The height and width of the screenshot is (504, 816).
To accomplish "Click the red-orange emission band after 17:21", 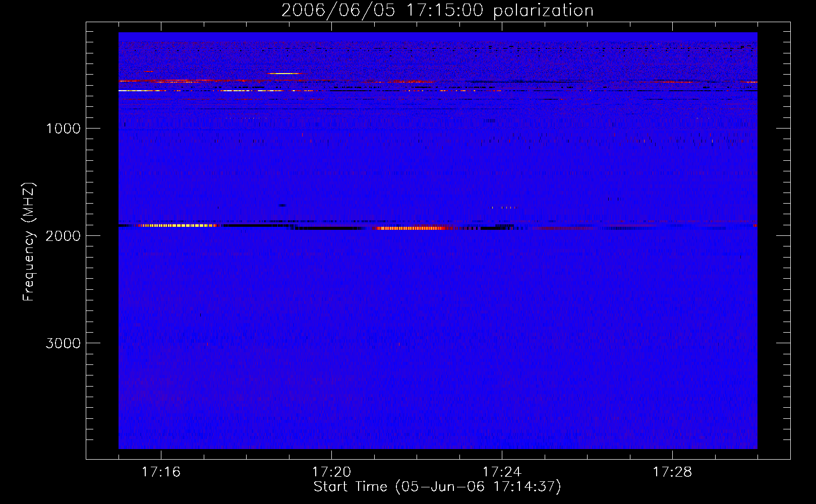I will (414, 228).
